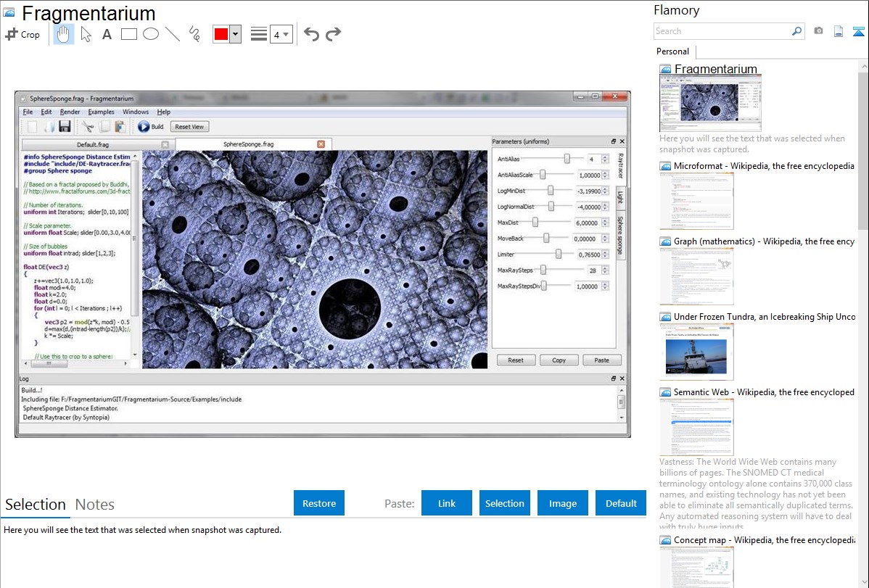Image resolution: width=869 pixels, height=588 pixels.
Task: Switch to the Notes tab
Action: tap(94, 505)
